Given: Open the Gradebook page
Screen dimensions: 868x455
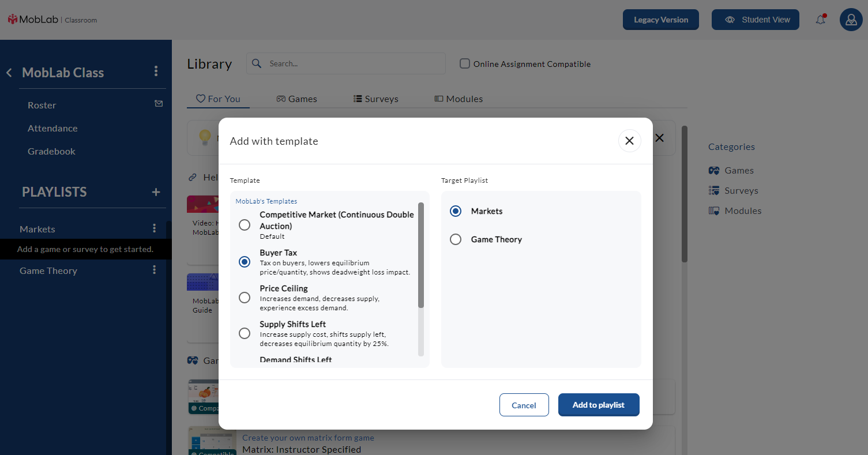Looking at the screenshot, I should tap(51, 151).
